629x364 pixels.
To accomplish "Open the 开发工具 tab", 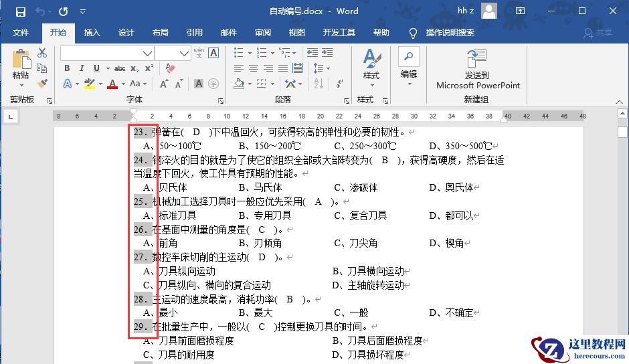I will (x=339, y=33).
